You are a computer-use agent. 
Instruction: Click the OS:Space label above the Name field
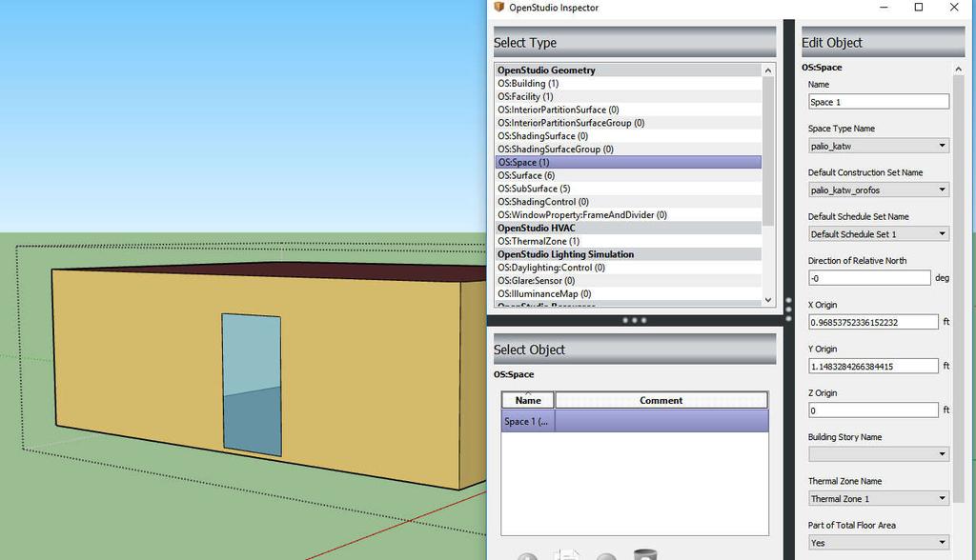click(822, 68)
